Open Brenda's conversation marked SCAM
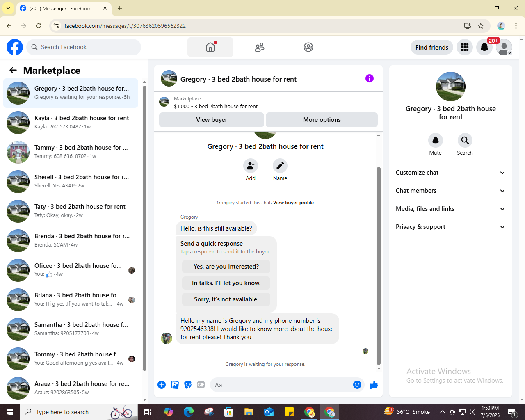This screenshot has height=420, width=525. 71,241
